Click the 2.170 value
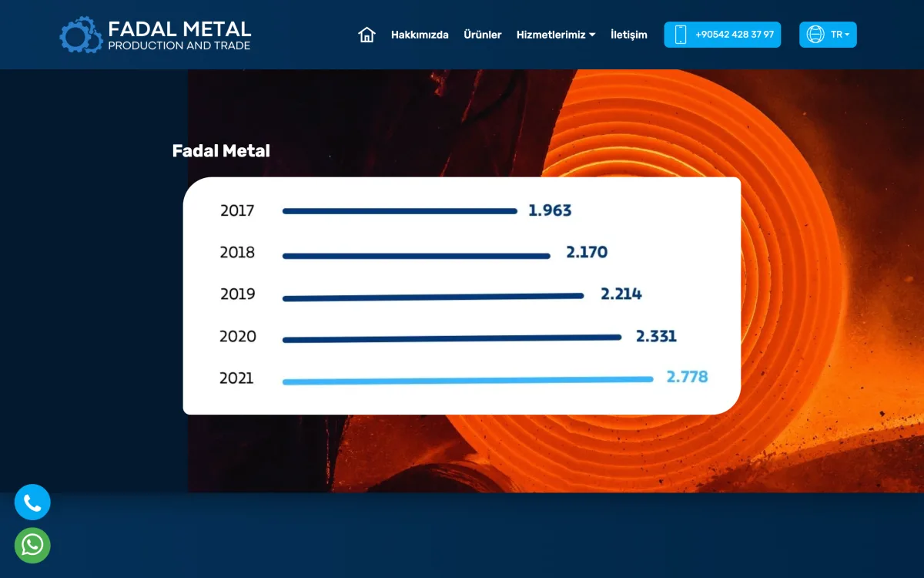 coord(587,252)
